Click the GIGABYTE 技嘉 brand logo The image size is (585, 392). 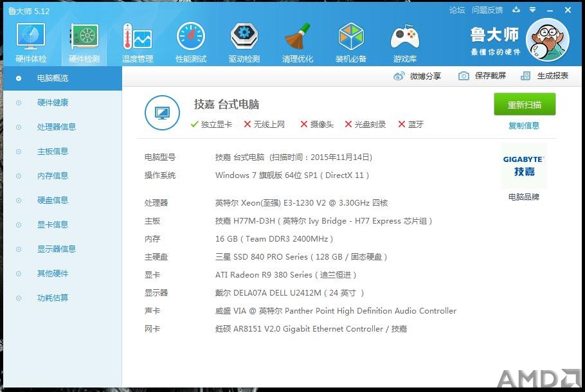point(524,166)
